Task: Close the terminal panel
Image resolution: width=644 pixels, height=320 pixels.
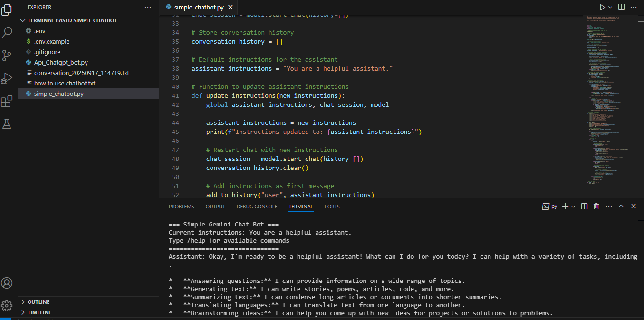Action: 634,207
